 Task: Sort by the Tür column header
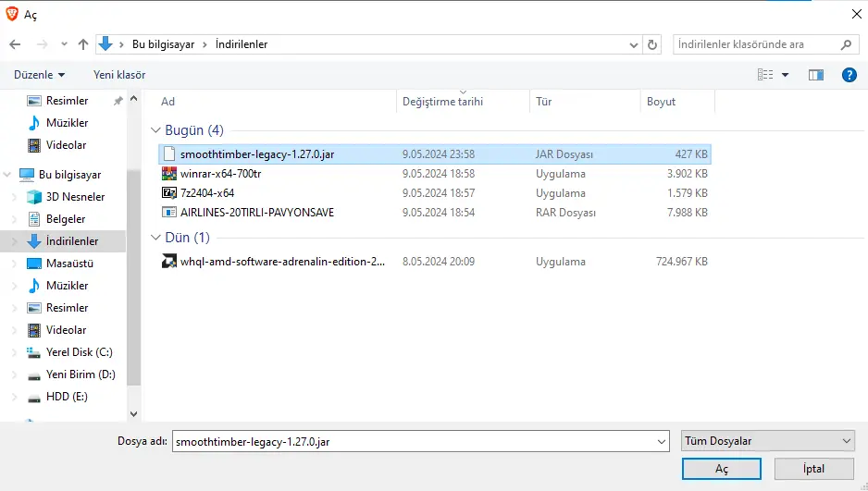point(543,102)
